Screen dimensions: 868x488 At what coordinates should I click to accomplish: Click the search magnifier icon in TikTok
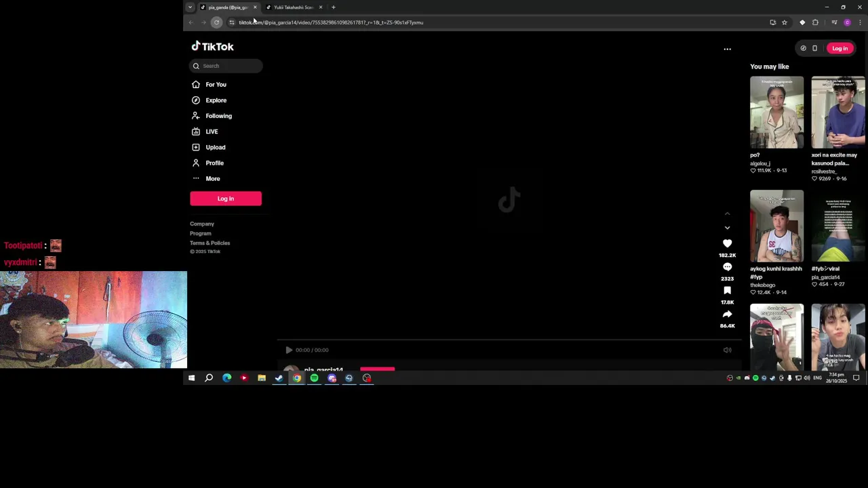coord(196,66)
